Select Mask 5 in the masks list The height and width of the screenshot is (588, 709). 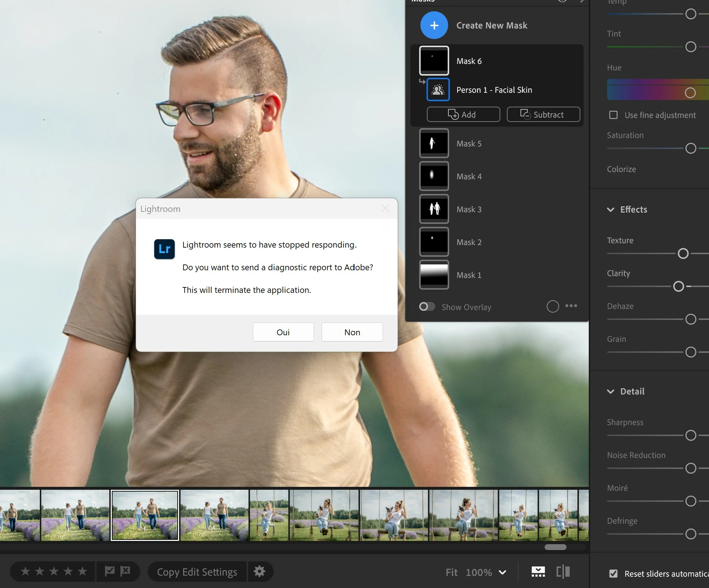pos(469,144)
